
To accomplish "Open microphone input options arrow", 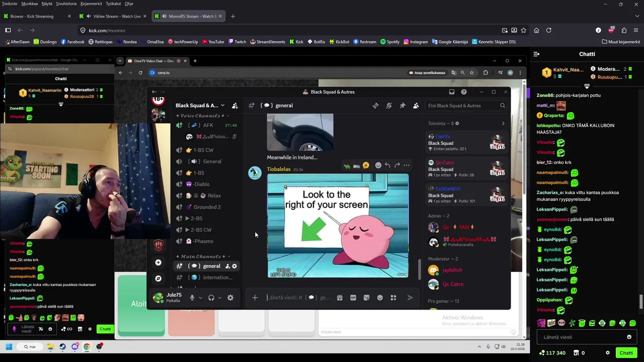I will [x=200, y=298].
